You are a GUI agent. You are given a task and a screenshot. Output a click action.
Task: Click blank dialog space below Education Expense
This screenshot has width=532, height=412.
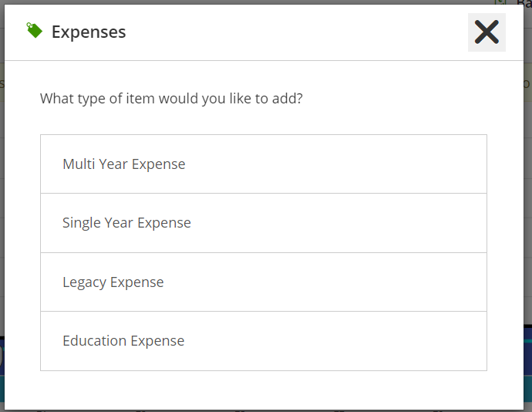pyautogui.click(x=264, y=390)
